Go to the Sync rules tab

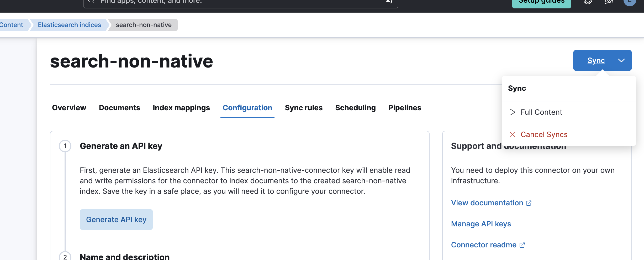coord(304,108)
